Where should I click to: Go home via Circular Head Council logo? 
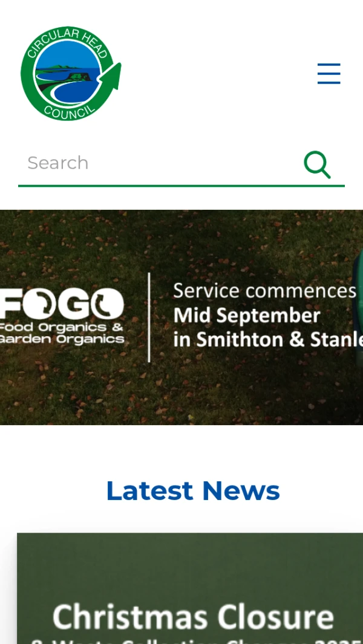point(71,74)
